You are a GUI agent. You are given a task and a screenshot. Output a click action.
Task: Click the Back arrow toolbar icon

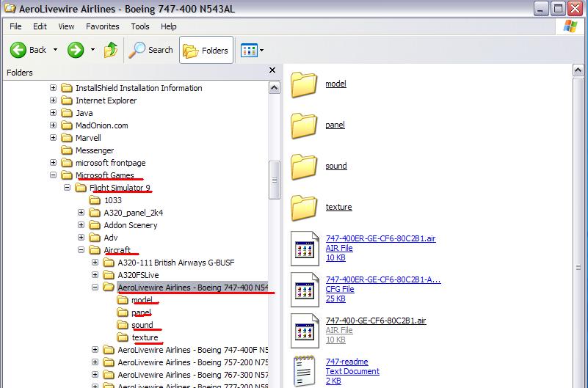(18, 50)
